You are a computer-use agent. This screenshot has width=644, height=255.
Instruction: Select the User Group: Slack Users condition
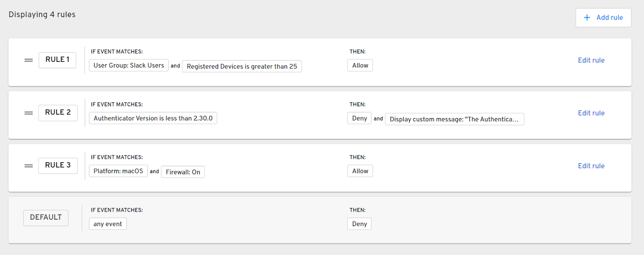129,65
